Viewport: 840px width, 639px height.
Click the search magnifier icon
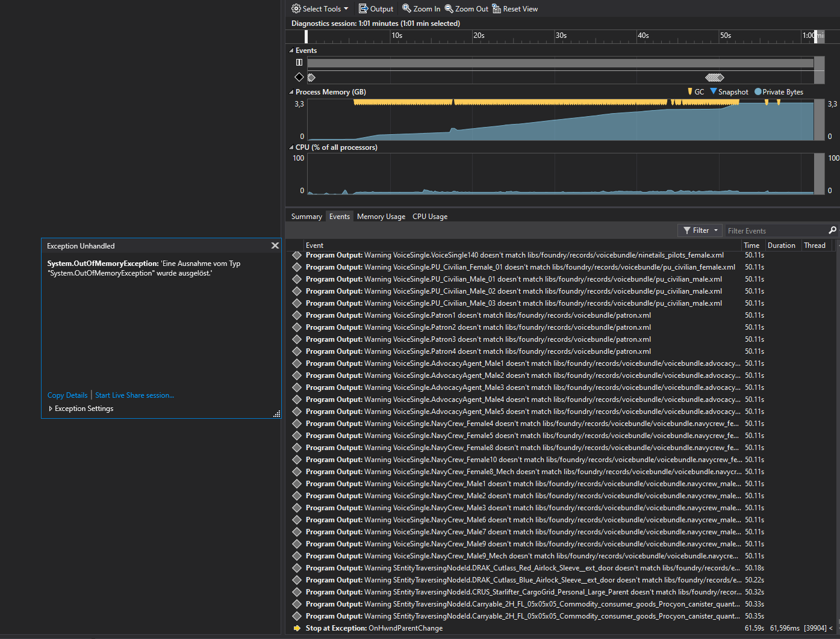(832, 230)
